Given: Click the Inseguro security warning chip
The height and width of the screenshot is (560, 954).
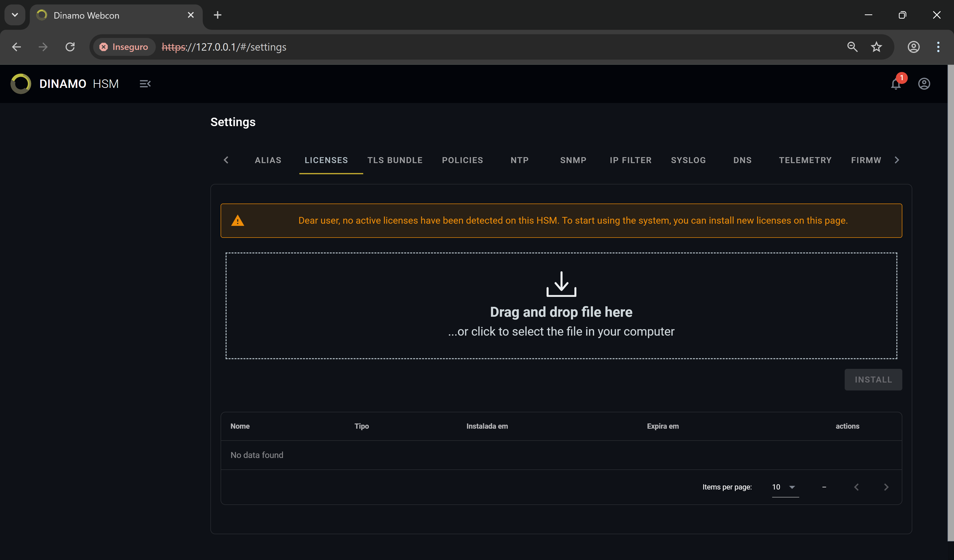Looking at the screenshot, I should coord(124,47).
